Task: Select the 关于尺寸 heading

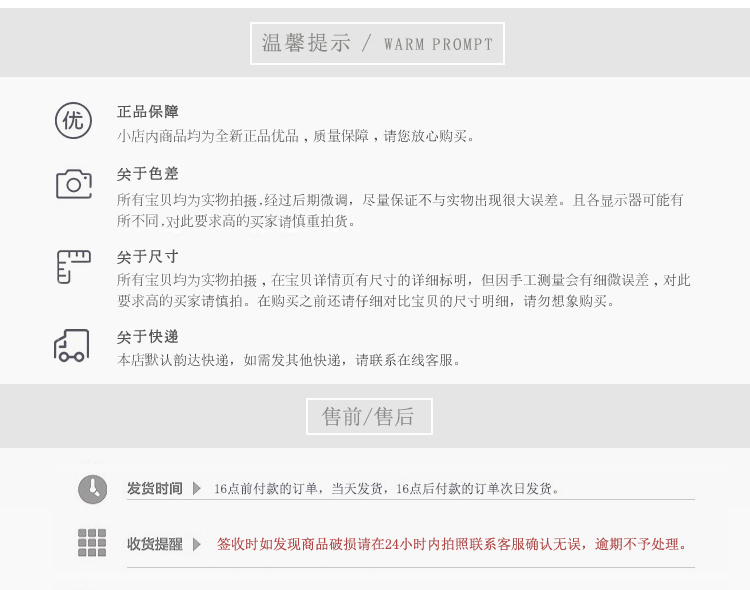Action: pyautogui.click(x=147, y=257)
